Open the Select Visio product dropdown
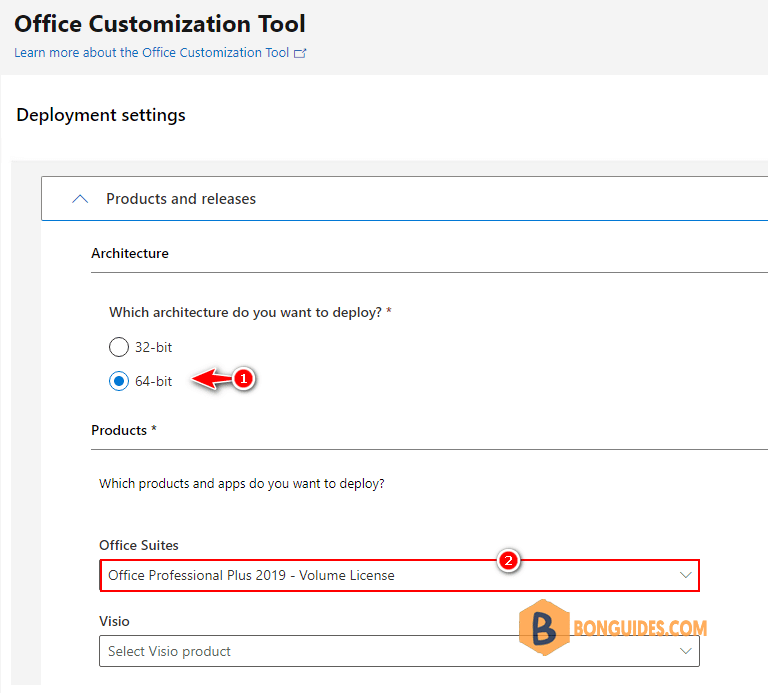This screenshot has width=768, height=693. [x=399, y=651]
